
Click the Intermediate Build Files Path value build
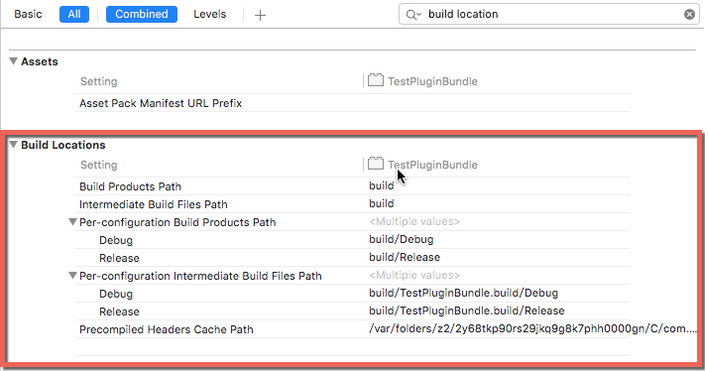[382, 204]
